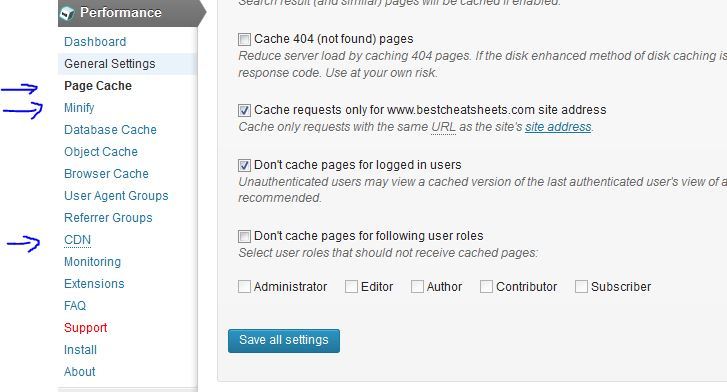
Task: Open the Minify settings page
Action: (79, 108)
